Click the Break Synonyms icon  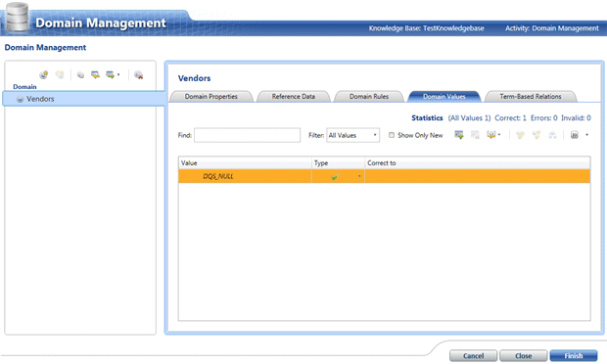(537, 135)
